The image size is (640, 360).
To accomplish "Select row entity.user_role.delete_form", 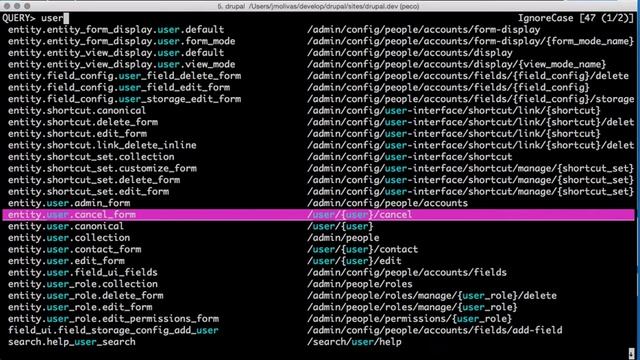I will click(318, 296).
